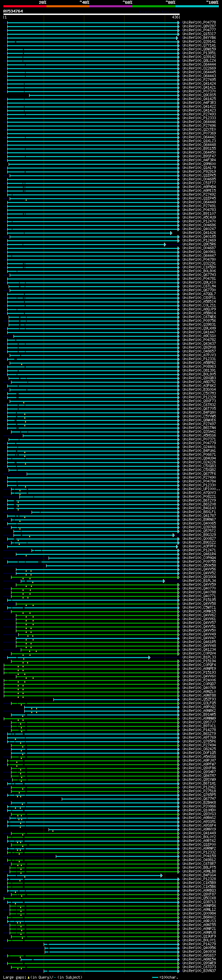The width and height of the screenshot is (222, 980).
Task: Click the UniRef100_Q40770 label
Action: click(199, 588)
